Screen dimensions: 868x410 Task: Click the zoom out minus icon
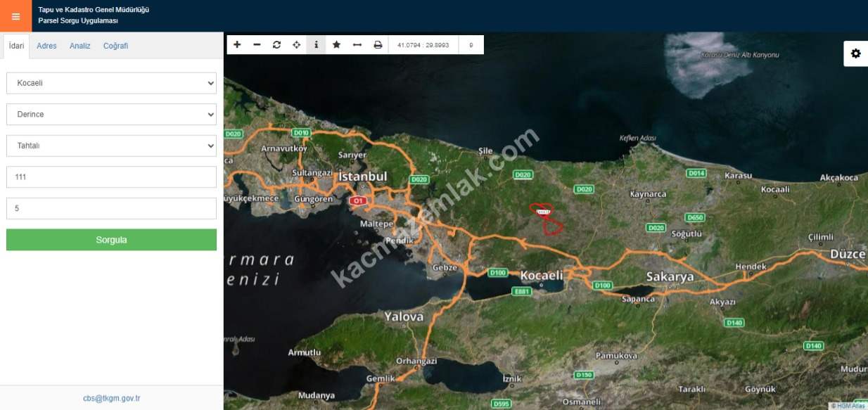(x=257, y=45)
